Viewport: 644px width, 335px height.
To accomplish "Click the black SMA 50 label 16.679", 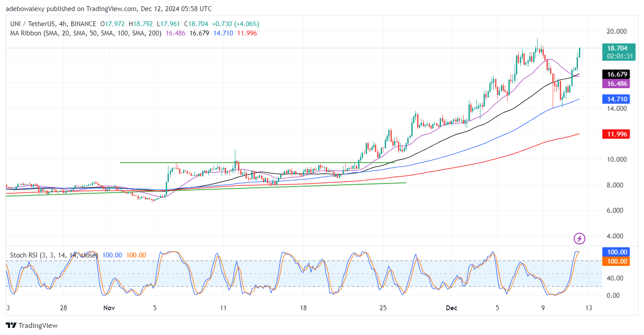I will [617, 74].
